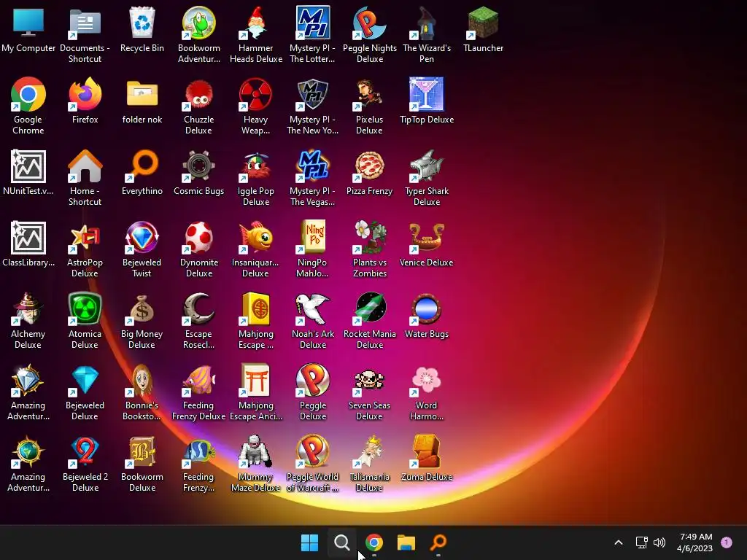Select the Plants vs Zombies icon
The width and height of the screenshot is (747, 560).
(x=369, y=237)
